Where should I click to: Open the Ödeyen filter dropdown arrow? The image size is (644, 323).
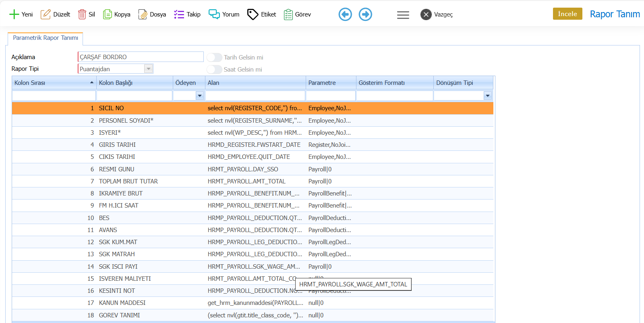(x=199, y=96)
